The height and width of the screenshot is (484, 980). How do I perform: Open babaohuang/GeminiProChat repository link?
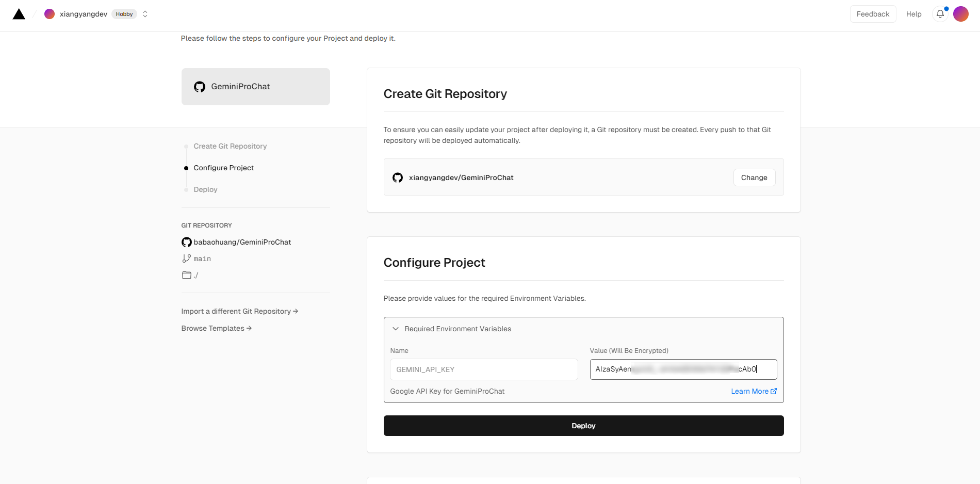242,242
